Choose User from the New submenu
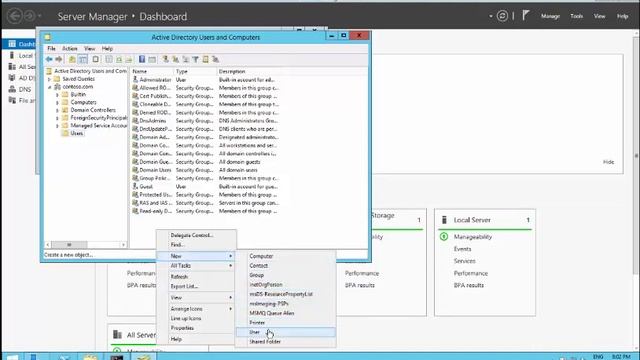Viewport: 640px width, 360px height. click(x=286, y=332)
